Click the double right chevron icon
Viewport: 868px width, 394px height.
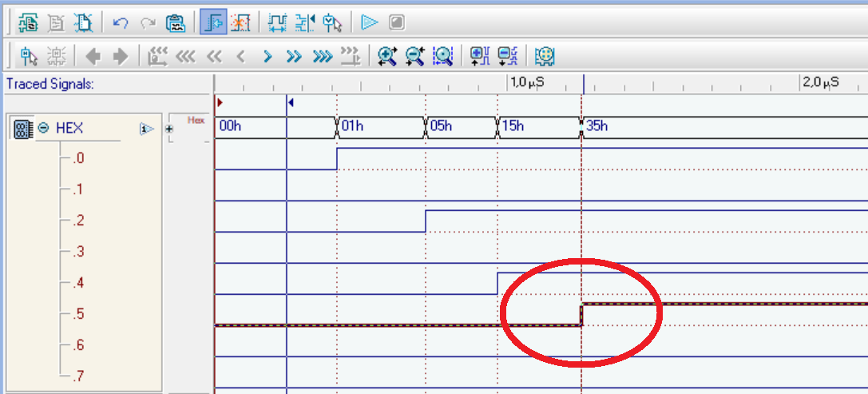tap(295, 56)
